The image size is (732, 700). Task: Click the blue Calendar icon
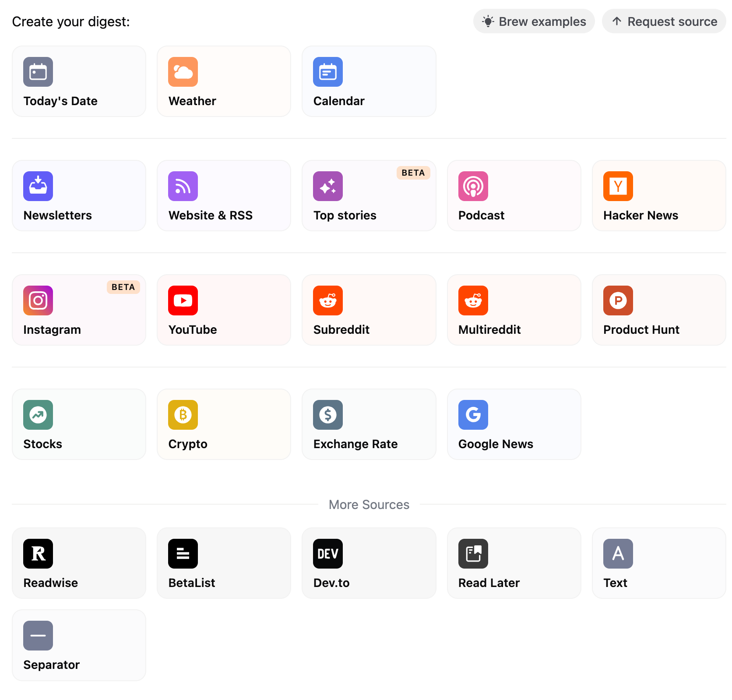[328, 72]
